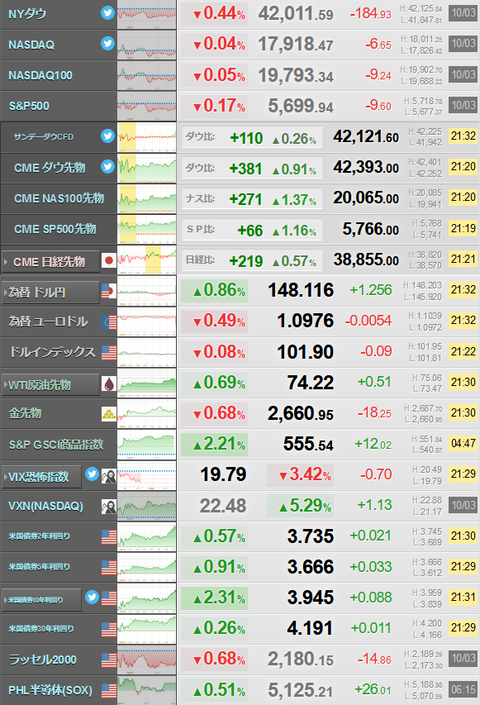Click the CME SP500先物 change +66
The image size is (480, 705).
(x=250, y=231)
